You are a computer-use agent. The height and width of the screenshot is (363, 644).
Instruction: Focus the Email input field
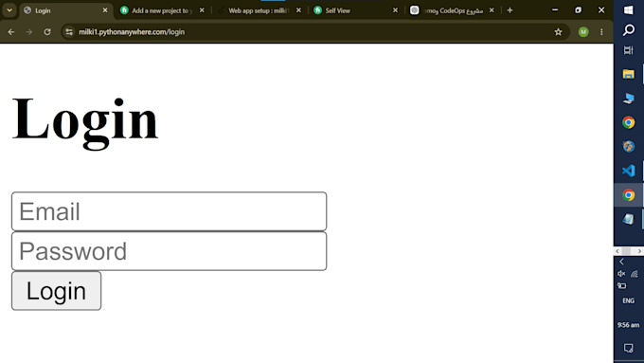(x=170, y=211)
